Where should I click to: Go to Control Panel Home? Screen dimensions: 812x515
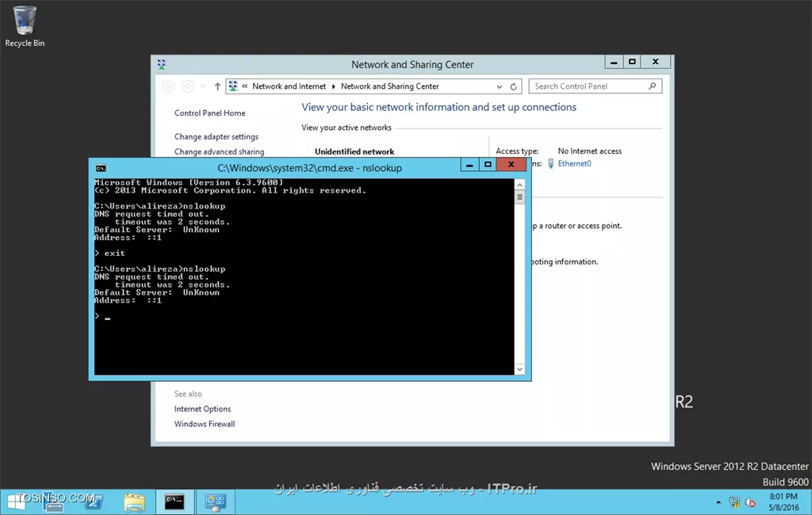coord(209,113)
